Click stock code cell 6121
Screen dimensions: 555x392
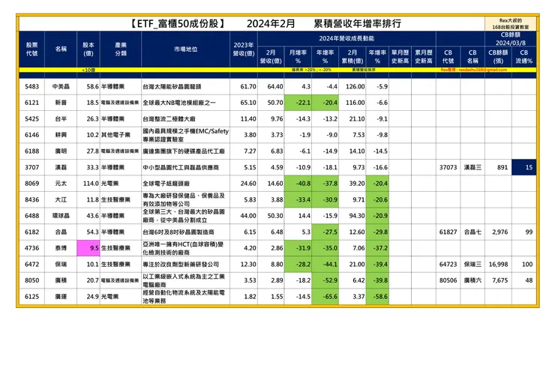(x=31, y=103)
